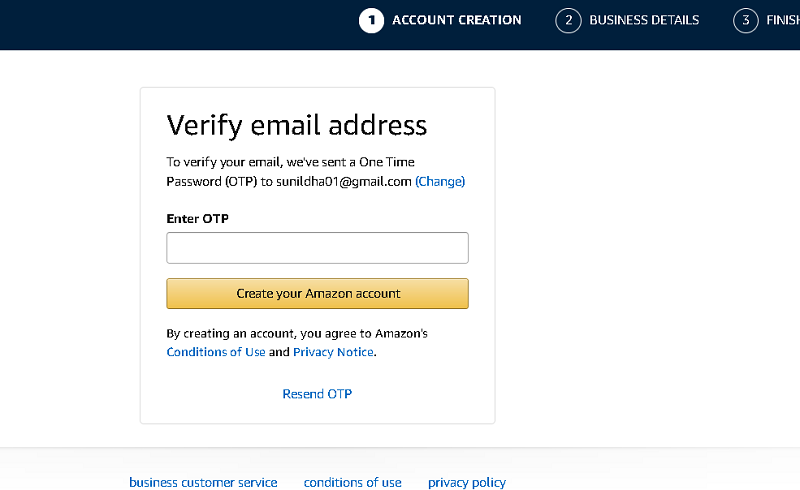Focus the Enter OTP input field
This screenshot has width=800, height=490.
point(317,248)
